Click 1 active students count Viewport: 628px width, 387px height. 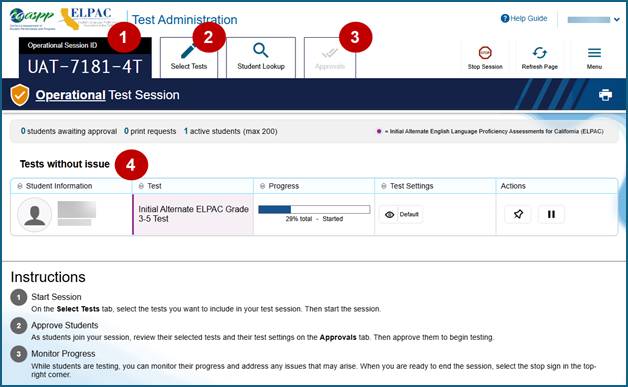pos(230,131)
